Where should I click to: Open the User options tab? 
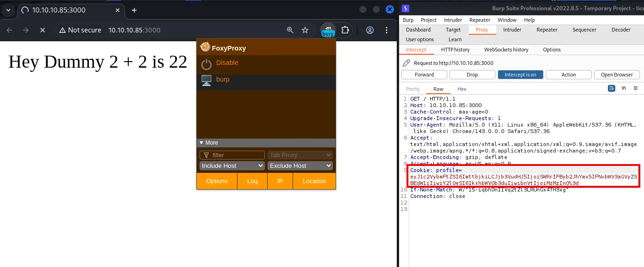(420, 39)
